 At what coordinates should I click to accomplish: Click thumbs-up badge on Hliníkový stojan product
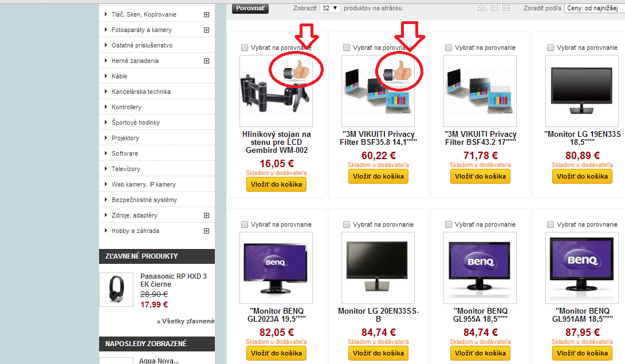[297, 72]
